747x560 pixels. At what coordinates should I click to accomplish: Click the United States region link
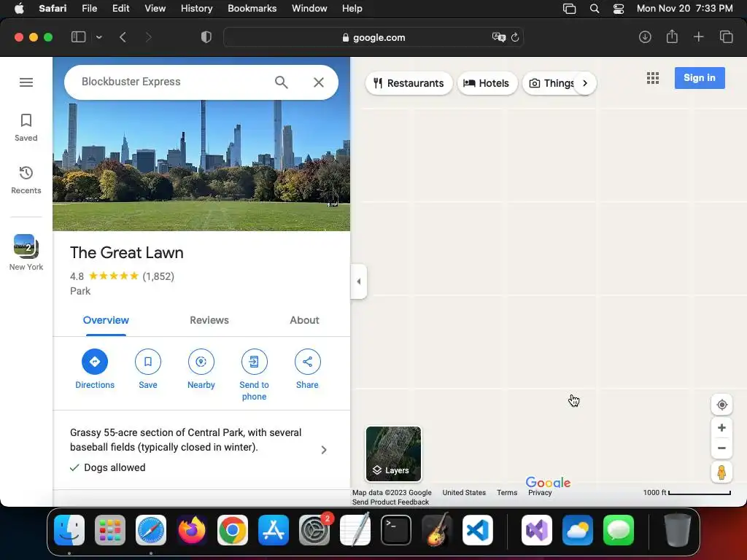pos(464,493)
